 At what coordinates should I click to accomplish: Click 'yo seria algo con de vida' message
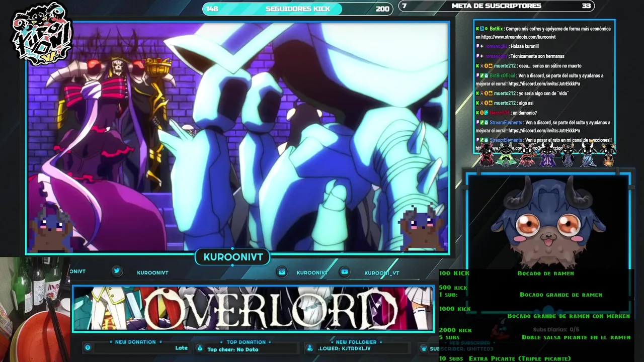pyautogui.click(x=543, y=94)
